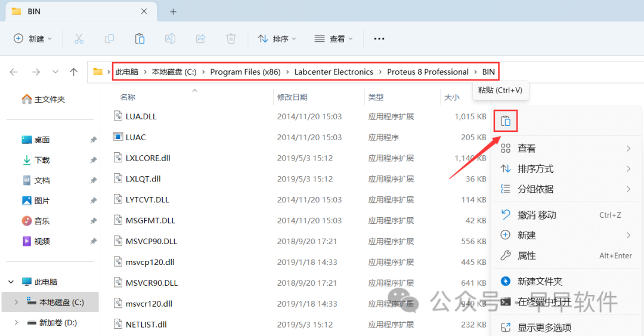Image resolution: width=644 pixels, height=336 pixels.
Task: Go back with the left arrow
Action: pos(14,72)
